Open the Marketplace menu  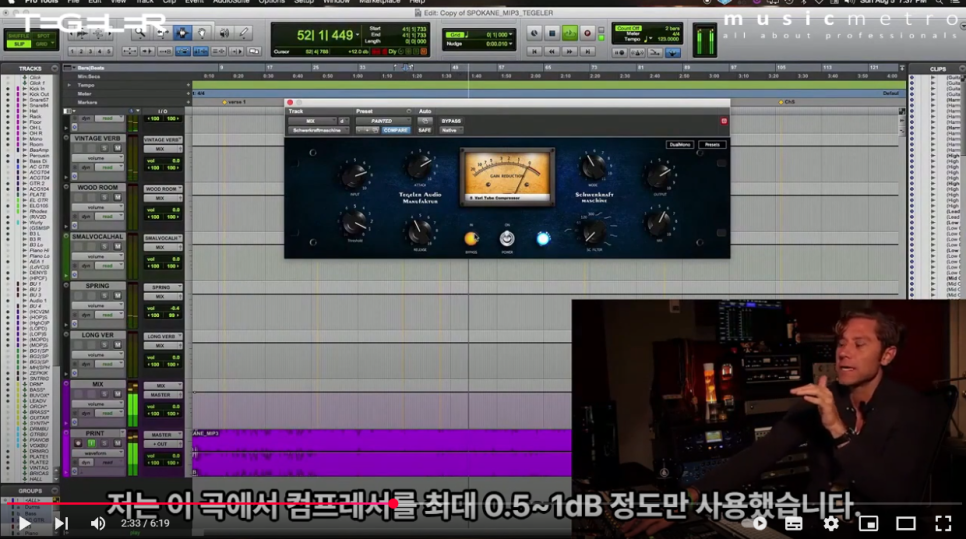tap(380, 2)
